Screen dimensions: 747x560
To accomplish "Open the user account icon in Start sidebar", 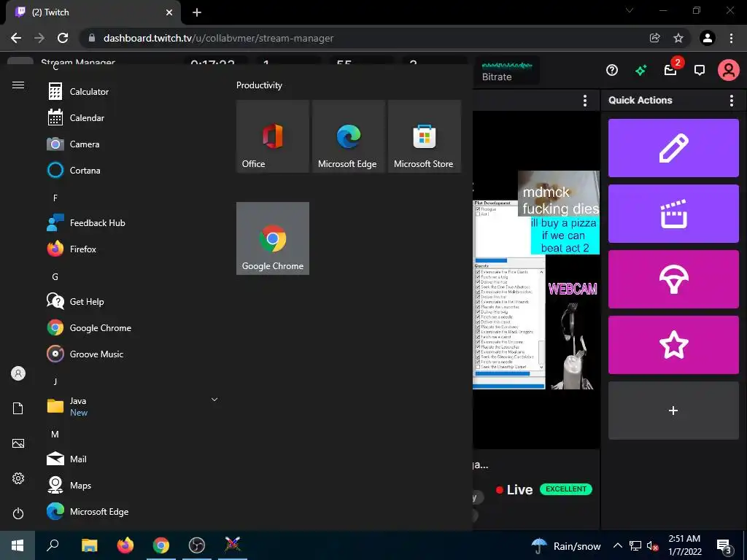I will pos(18,373).
